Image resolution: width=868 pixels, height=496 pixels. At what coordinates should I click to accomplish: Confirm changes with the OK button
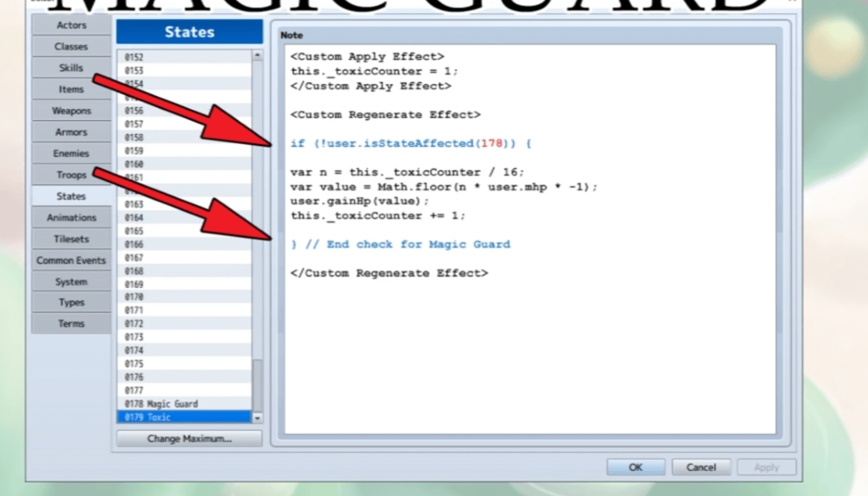pos(636,468)
